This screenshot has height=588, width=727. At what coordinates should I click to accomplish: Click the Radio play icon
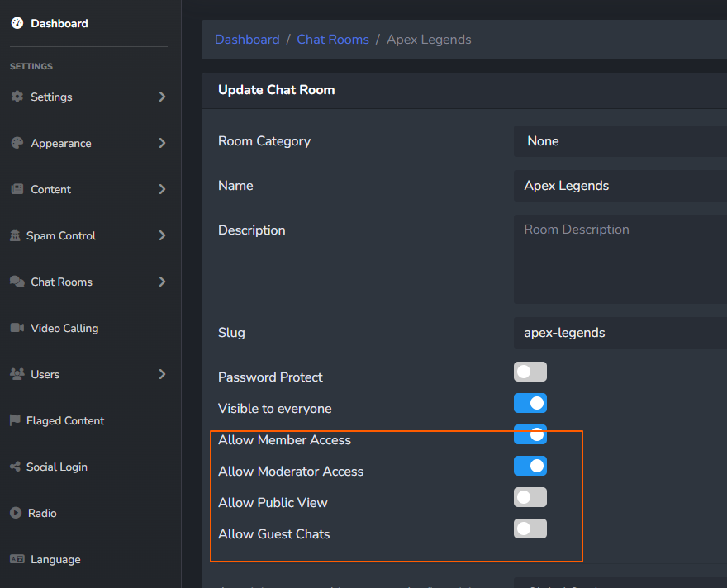point(16,513)
